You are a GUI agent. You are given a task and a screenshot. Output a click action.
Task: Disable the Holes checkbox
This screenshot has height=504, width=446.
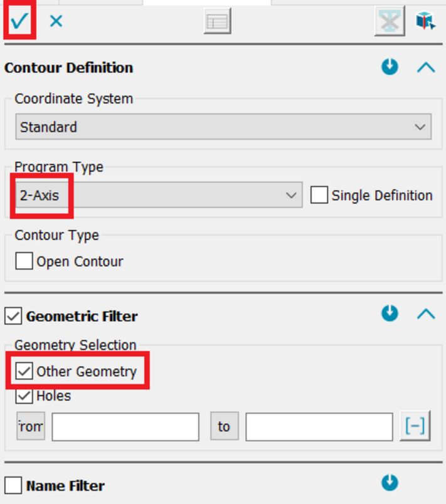[x=24, y=396]
